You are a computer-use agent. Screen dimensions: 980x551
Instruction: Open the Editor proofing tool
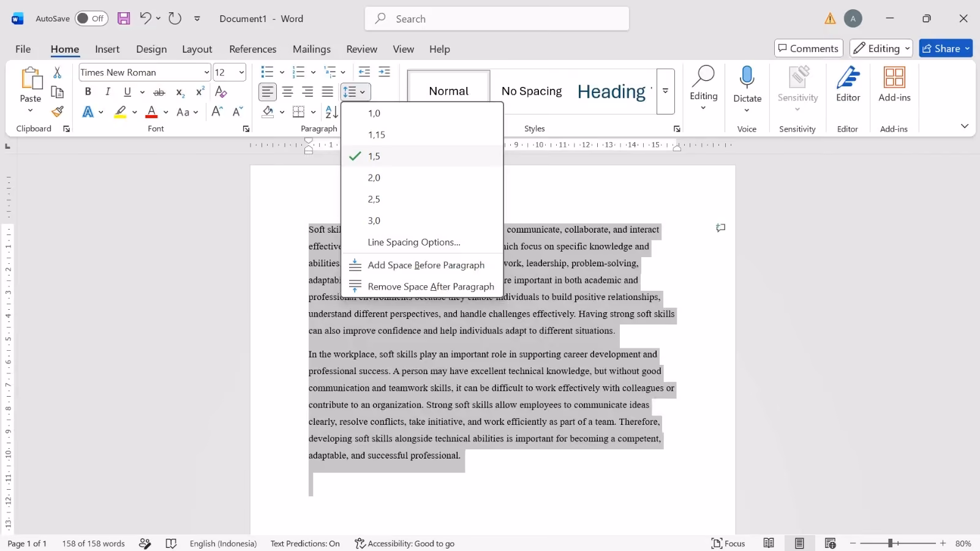[x=848, y=84]
